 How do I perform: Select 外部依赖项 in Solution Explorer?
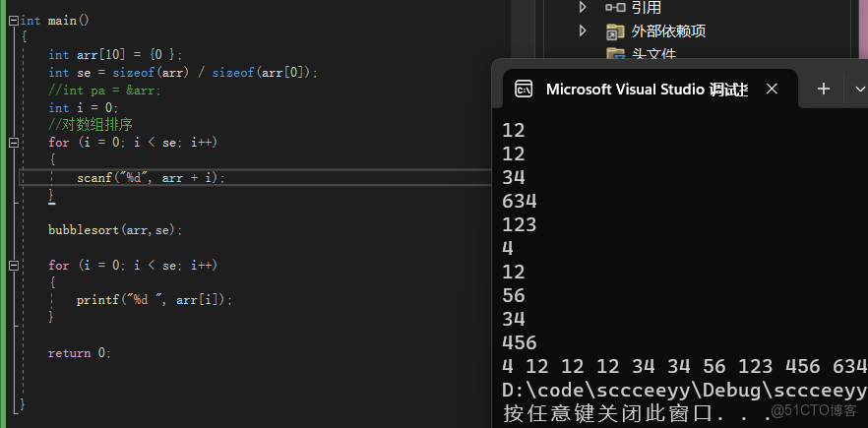click(x=668, y=31)
